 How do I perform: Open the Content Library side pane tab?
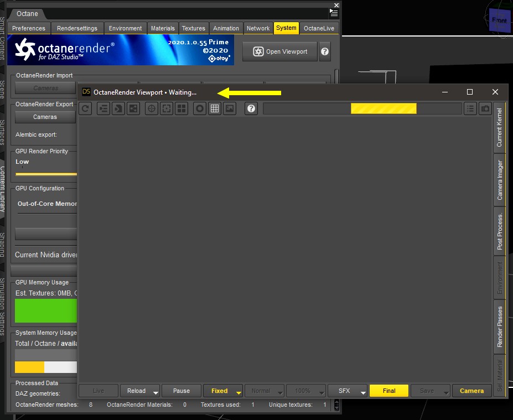point(2,189)
